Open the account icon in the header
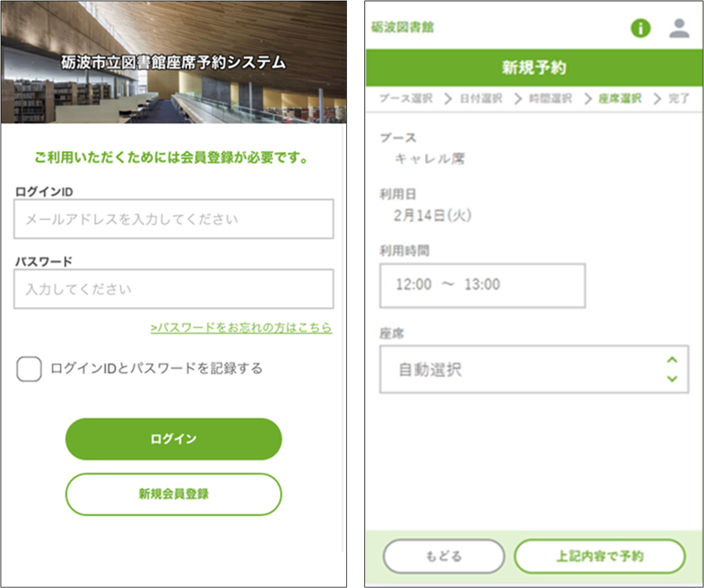 pos(678,27)
